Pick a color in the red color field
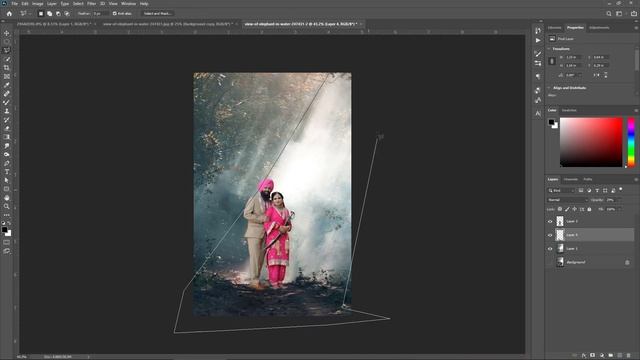This screenshot has height=360, width=640. coord(591,142)
